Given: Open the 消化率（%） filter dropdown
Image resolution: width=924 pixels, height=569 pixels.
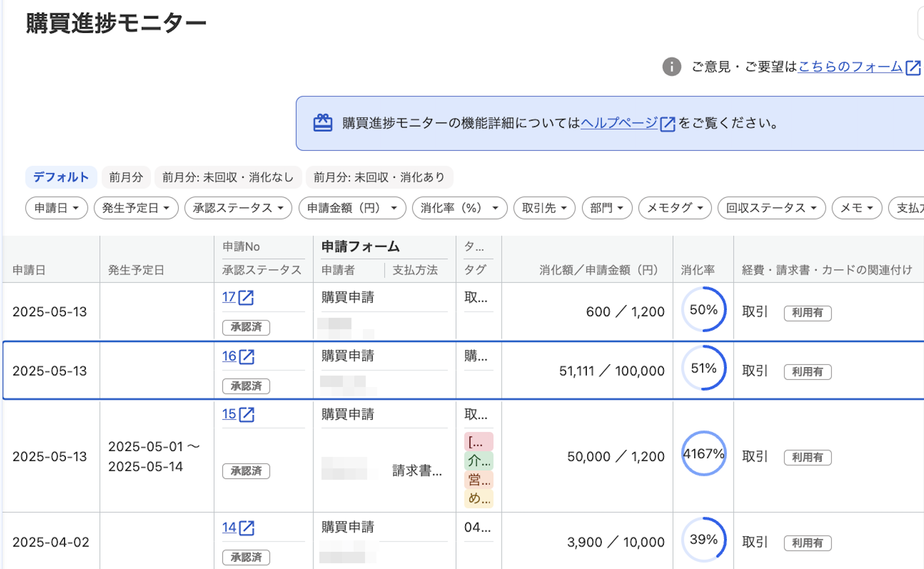Looking at the screenshot, I should tap(460, 208).
